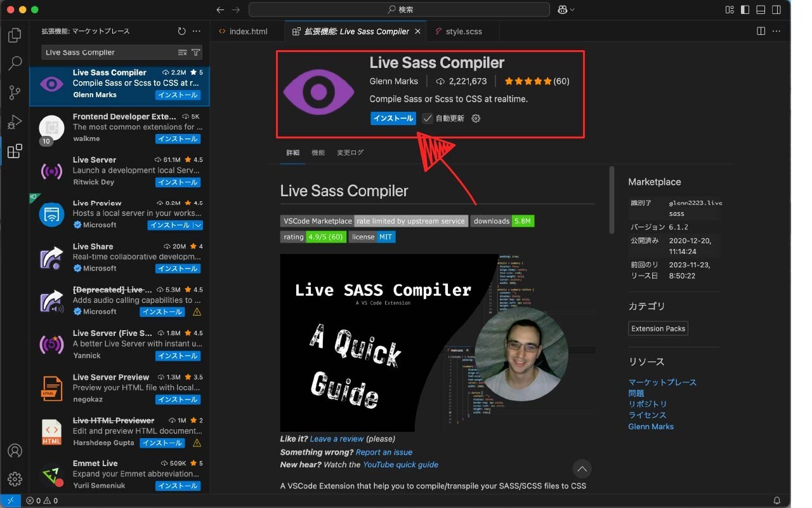Open the customize layout control

(x=730, y=10)
